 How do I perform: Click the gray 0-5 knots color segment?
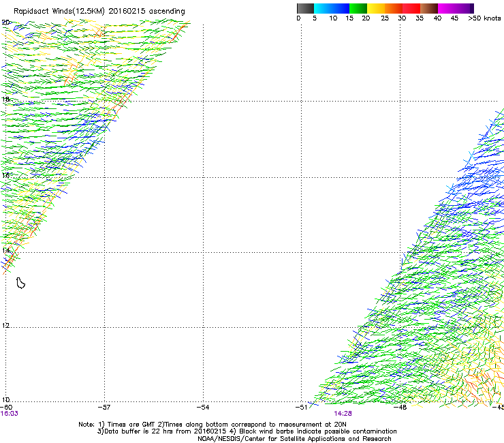click(x=305, y=8)
